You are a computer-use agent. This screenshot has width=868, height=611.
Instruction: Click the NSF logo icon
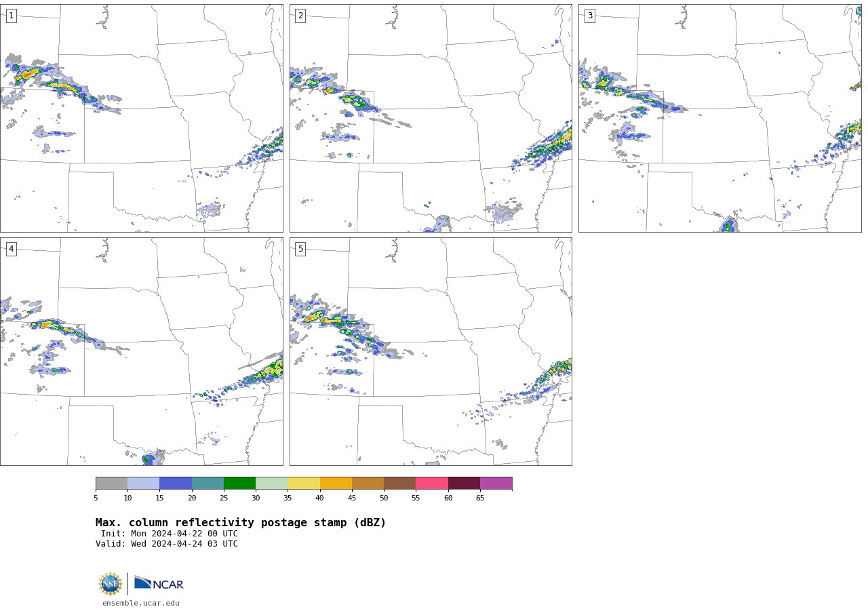click(x=111, y=584)
